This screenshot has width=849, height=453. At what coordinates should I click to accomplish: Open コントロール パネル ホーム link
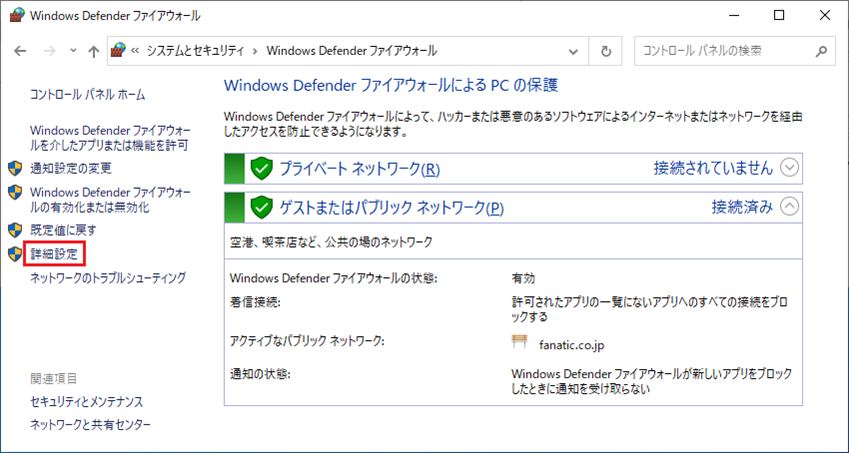click(88, 95)
